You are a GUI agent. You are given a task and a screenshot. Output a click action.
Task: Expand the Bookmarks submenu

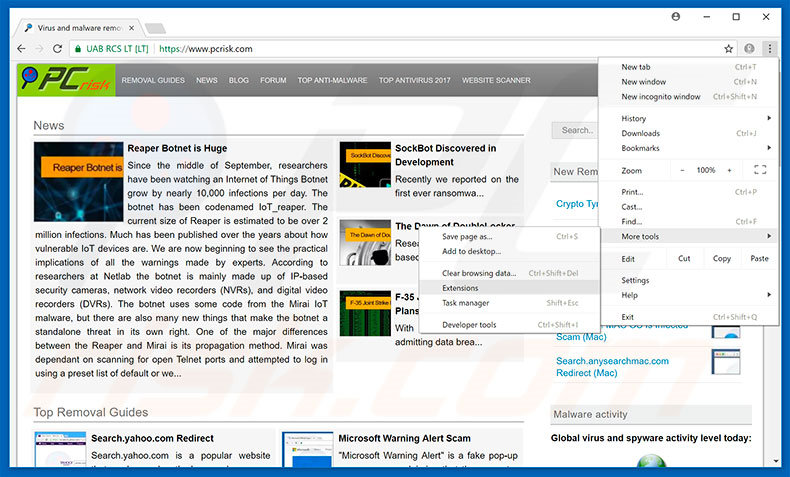pyautogui.click(x=689, y=148)
